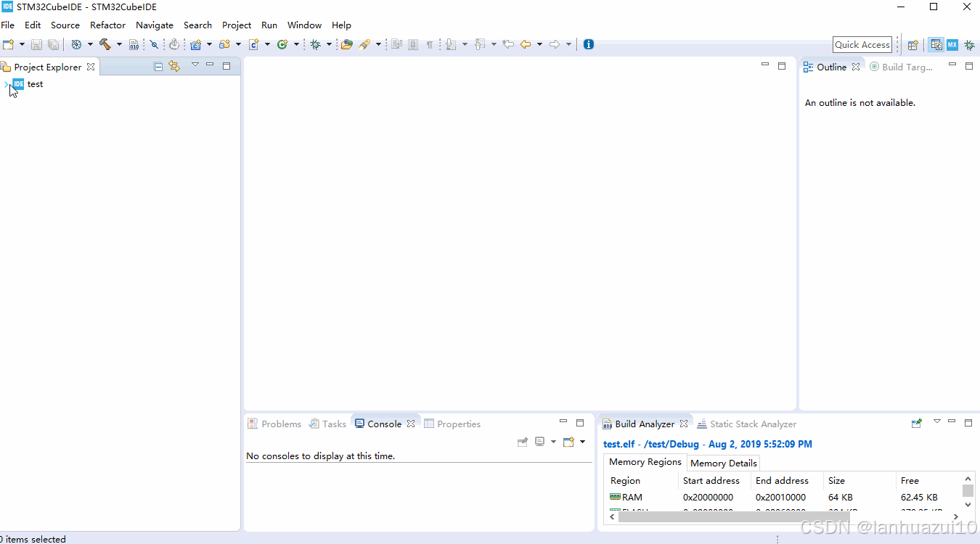Click the forward navigation arrow icon
The width and height of the screenshot is (980, 544).
coord(555,44)
